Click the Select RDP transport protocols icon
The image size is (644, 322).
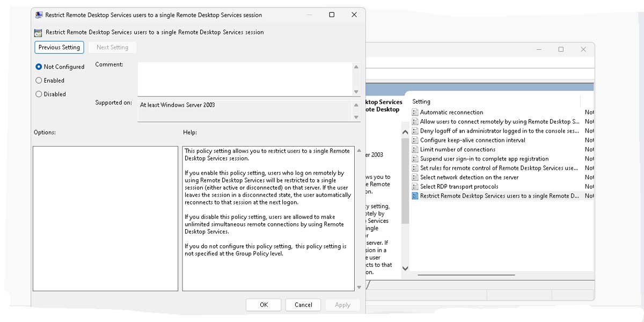coord(415,186)
